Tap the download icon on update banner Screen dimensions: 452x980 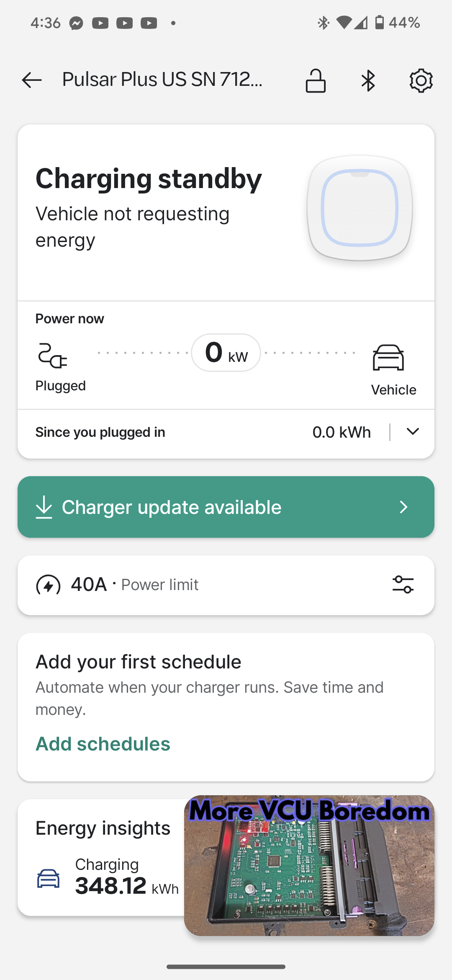coord(44,507)
